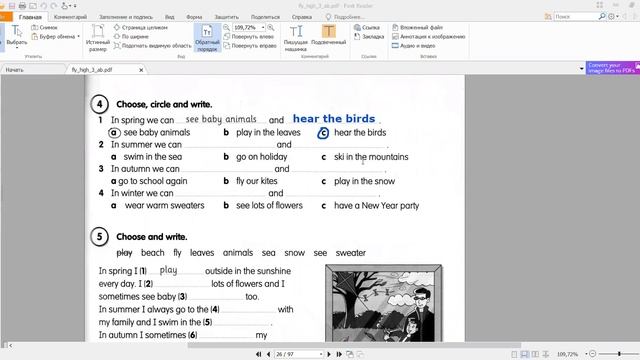The image size is (640, 360).
Task: Click Аудио и видео insert tool
Action: tap(413, 45)
